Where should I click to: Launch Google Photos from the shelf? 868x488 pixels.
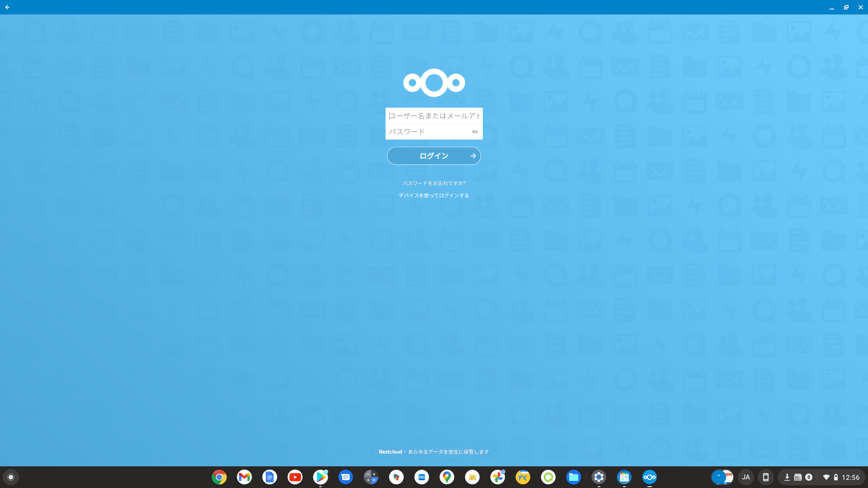498,477
